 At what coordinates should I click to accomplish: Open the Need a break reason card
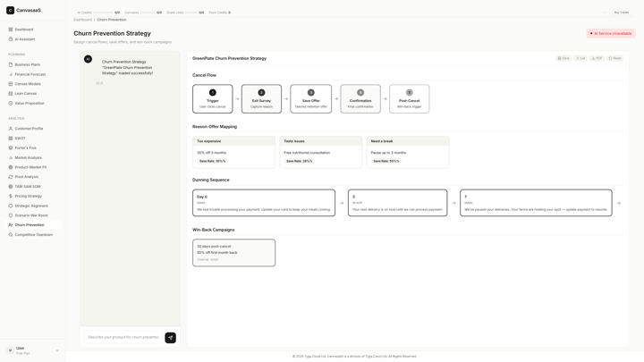408,152
